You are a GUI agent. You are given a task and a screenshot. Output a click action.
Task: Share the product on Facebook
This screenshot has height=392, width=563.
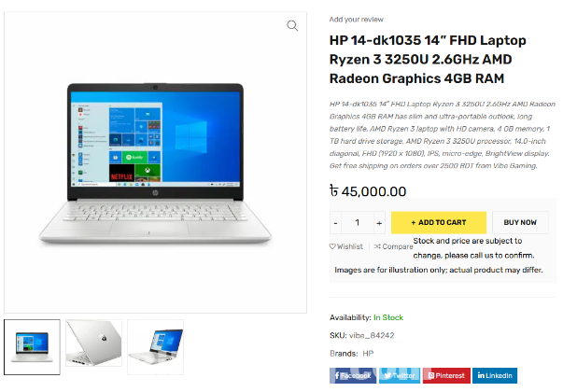[353, 375]
